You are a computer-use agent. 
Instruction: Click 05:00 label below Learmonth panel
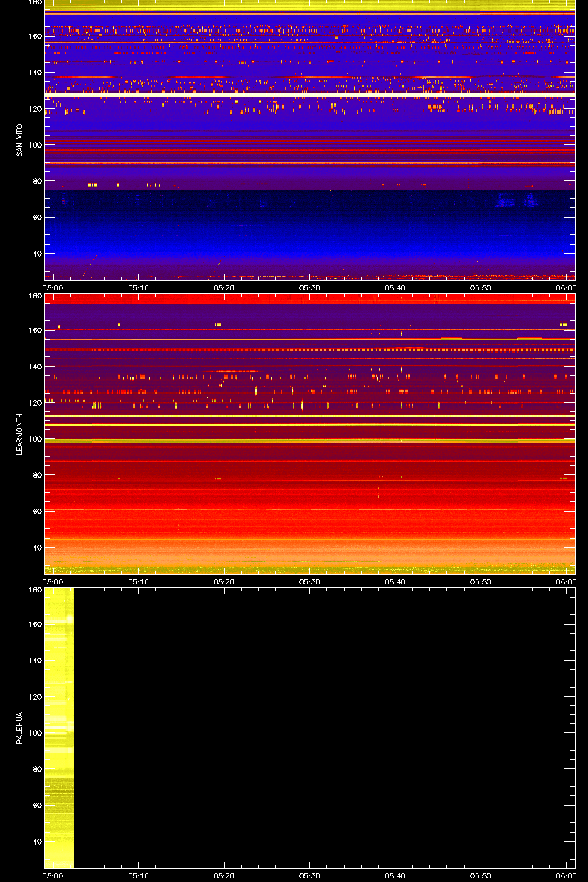(x=53, y=581)
